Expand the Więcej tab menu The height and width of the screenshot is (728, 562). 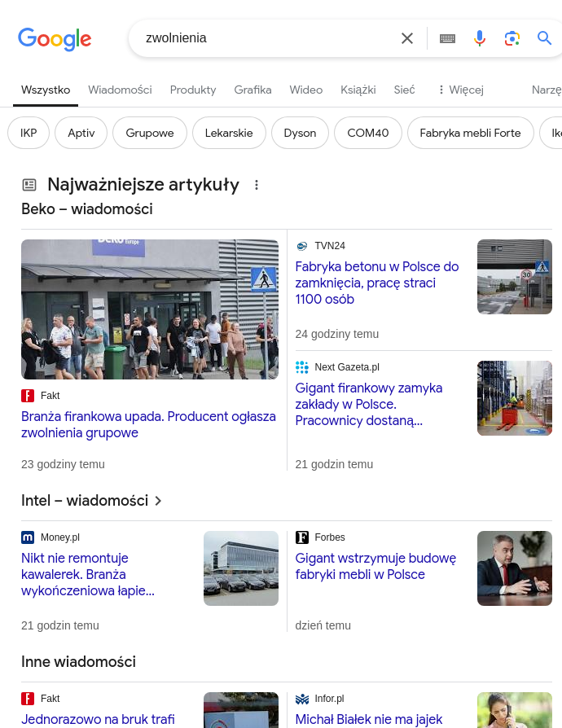pos(460,90)
